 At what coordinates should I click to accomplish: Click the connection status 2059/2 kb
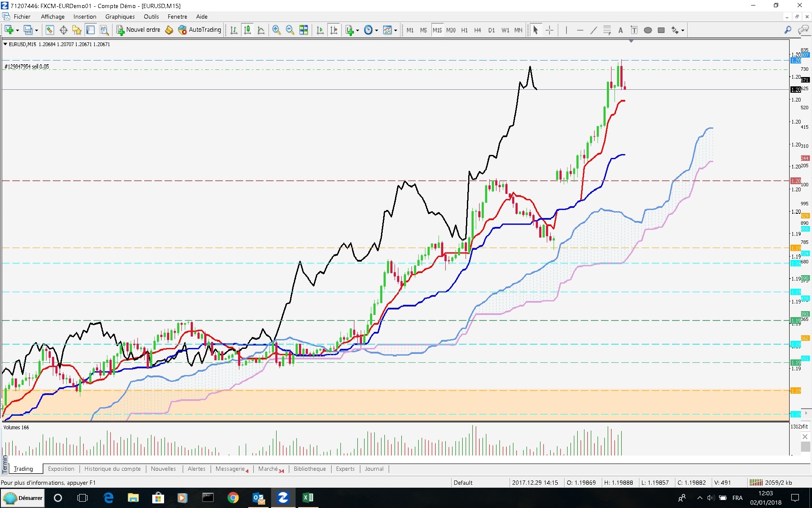(771, 483)
